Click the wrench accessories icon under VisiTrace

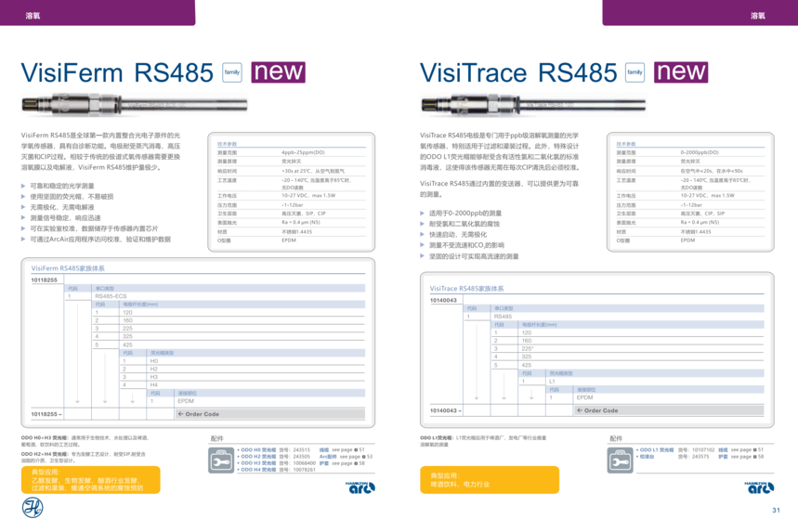(620, 461)
